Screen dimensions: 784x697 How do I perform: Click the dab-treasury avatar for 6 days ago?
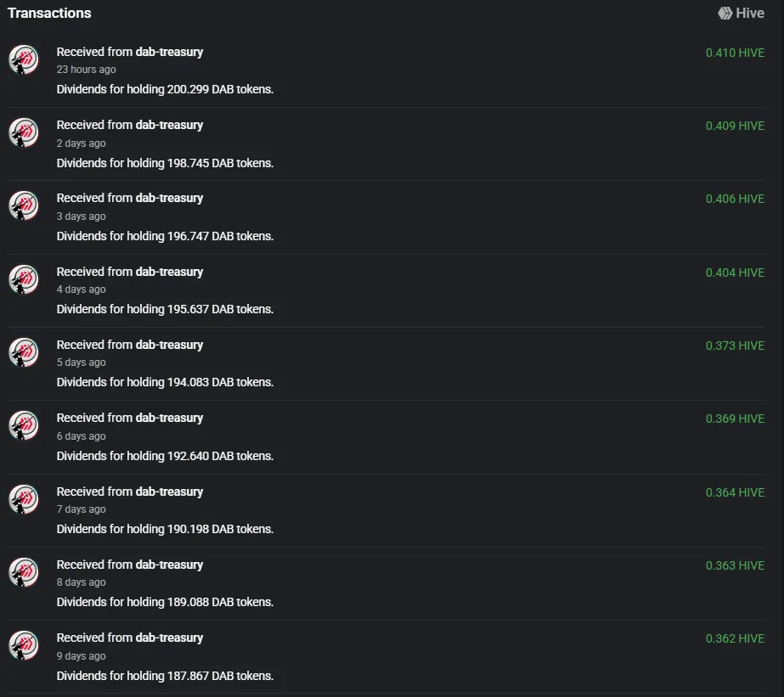click(x=24, y=425)
